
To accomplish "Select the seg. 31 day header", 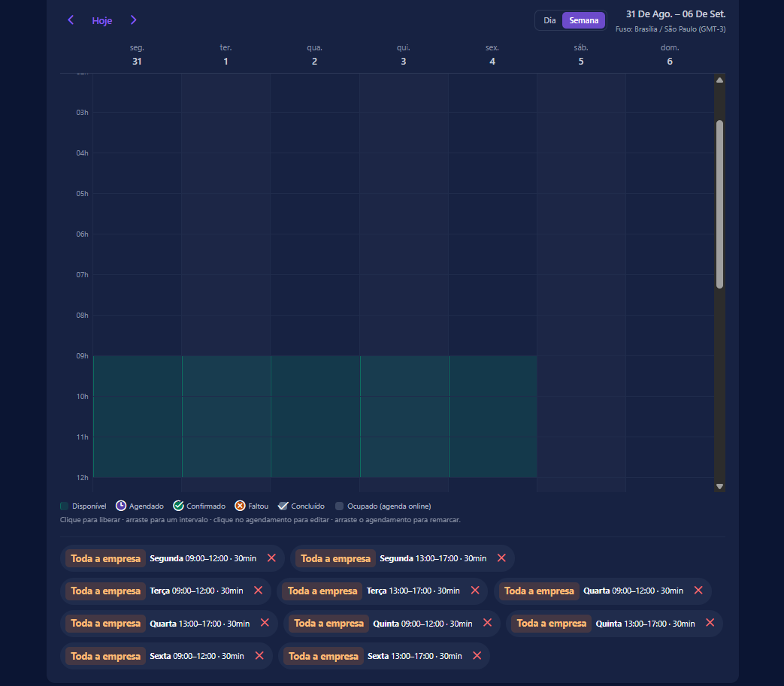I will coord(137,55).
